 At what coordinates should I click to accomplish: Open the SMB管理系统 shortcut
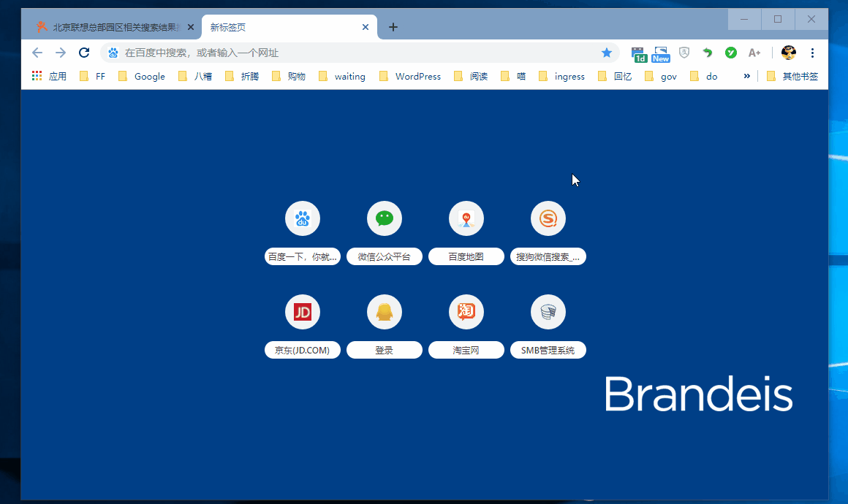tap(548, 312)
